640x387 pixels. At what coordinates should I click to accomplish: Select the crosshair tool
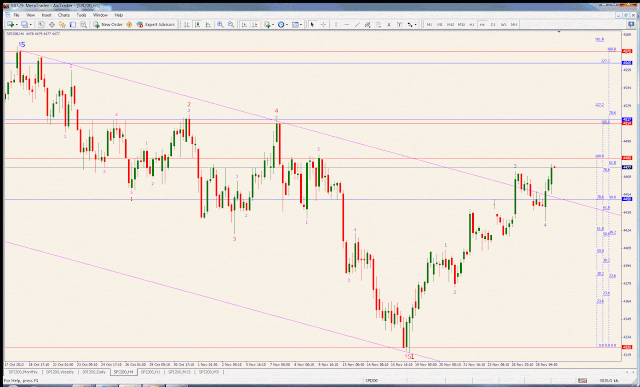pyautogui.click(x=323, y=24)
